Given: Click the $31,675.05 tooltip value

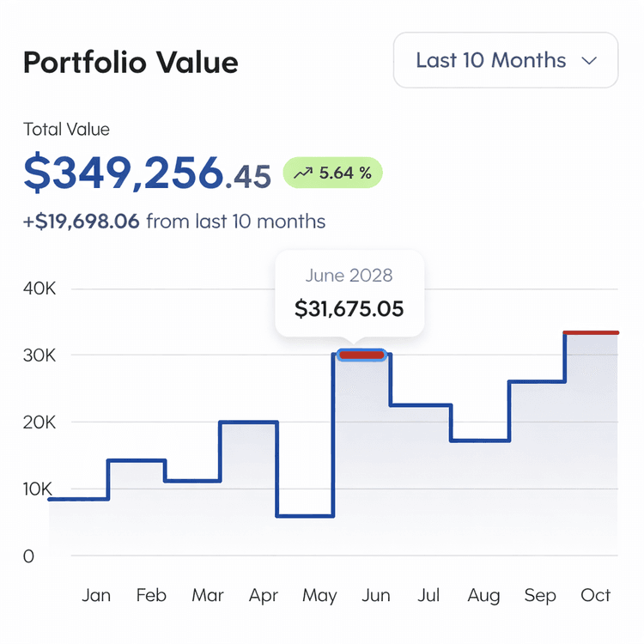Looking at the screenshot, I should point(349,308).
